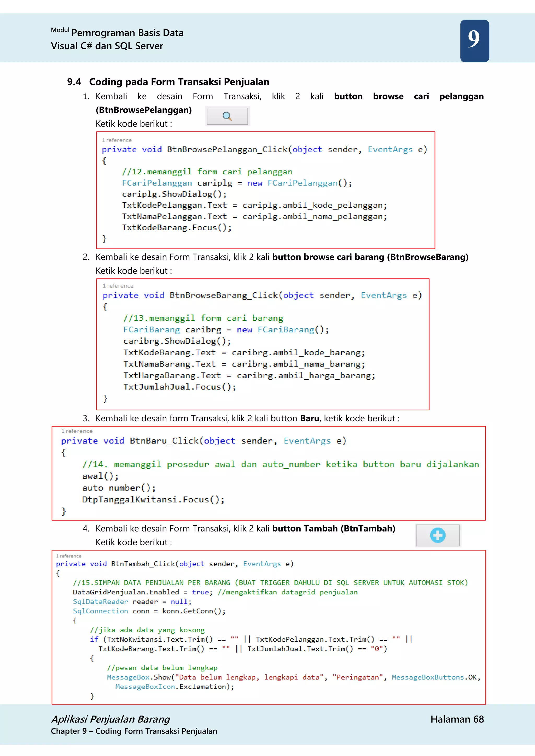Click the line 'private void BtnBrowsePelanggan_Click'
535x756 pixels.
[265, 150]
